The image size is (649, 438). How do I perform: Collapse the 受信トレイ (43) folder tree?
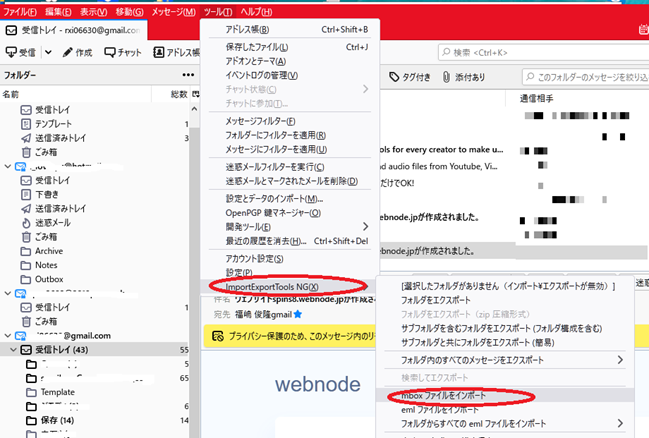tap(13, 350)
